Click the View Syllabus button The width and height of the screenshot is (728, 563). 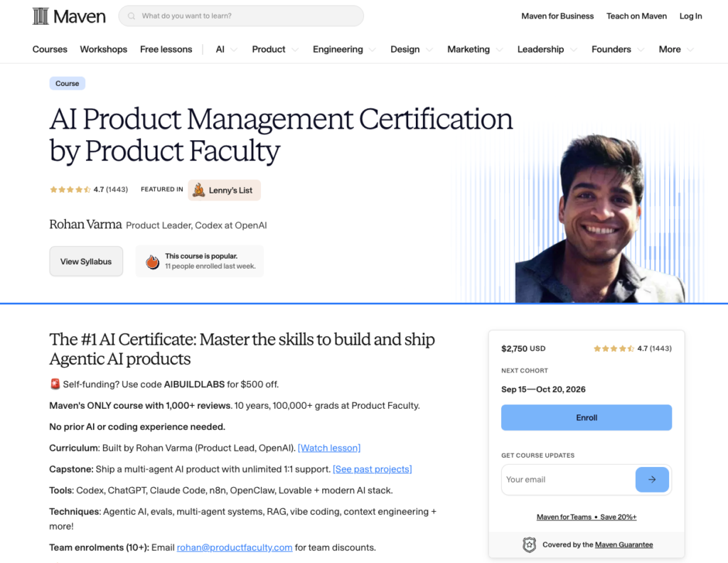pos(86,262)
